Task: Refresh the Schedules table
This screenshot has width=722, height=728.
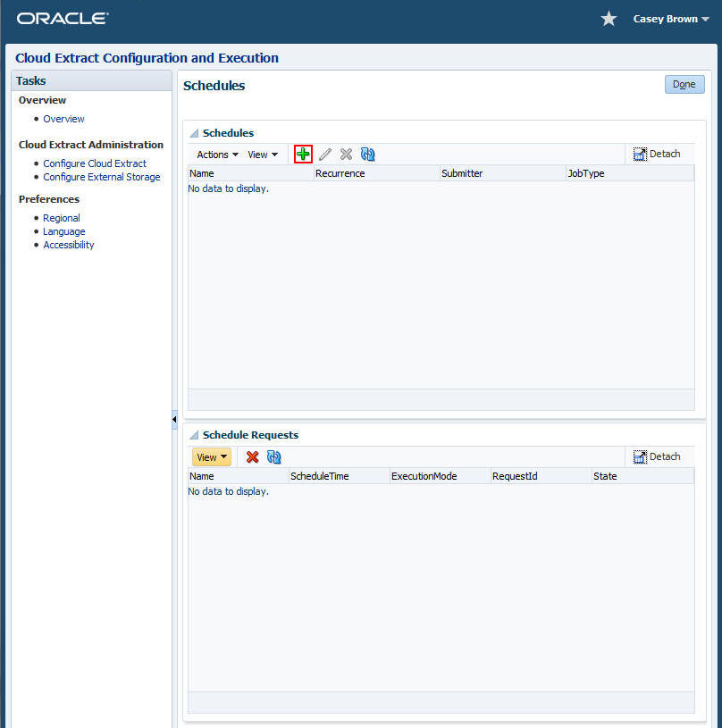Action: (368, 154)
